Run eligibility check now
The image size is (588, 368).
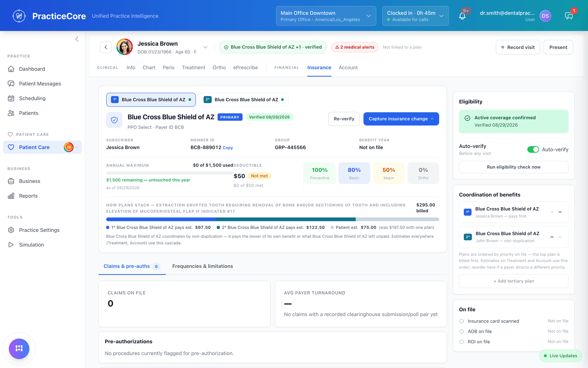click(513, 167)
